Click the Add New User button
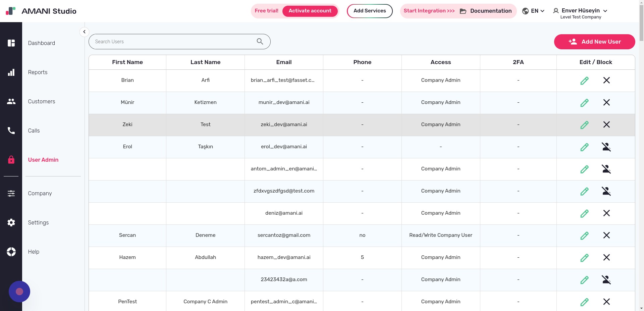 tap(594, 42)
